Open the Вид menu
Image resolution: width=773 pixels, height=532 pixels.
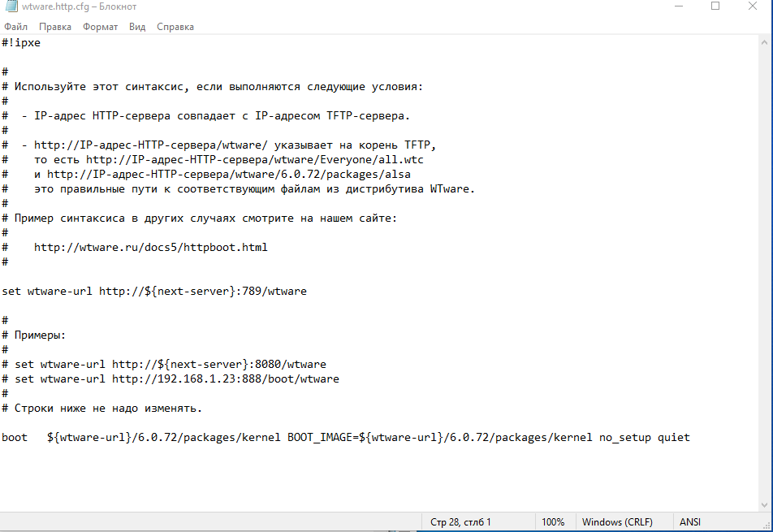(x=136, y=27)
